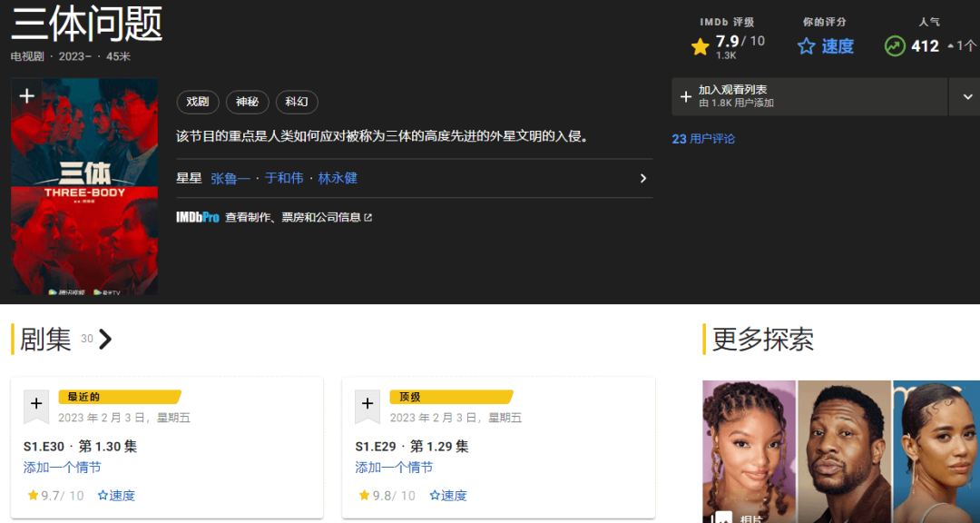Image resolution: width=980 pixels, height=523 pixels.
Task: Click the 更多探索 heading
Action: [762, 339]
